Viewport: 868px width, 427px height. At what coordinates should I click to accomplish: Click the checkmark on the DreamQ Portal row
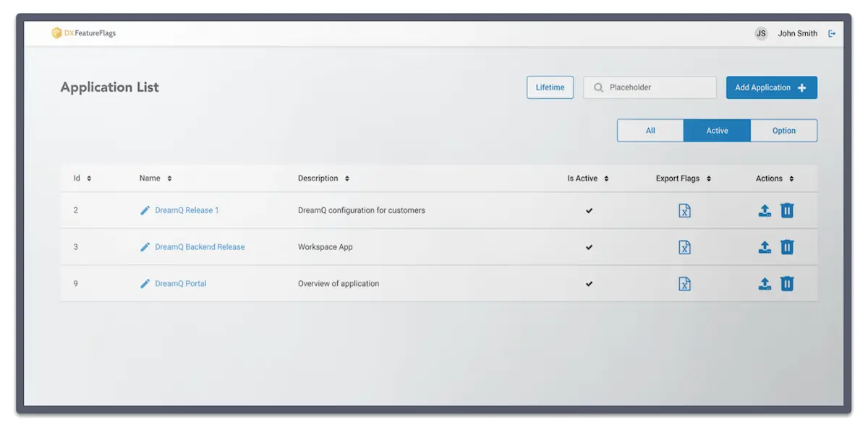pos(589,283)
